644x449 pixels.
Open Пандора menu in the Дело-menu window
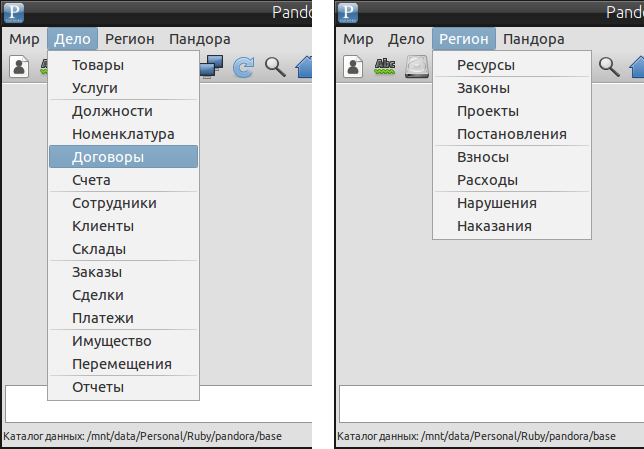pyautogui.click(x=200, y=39)
